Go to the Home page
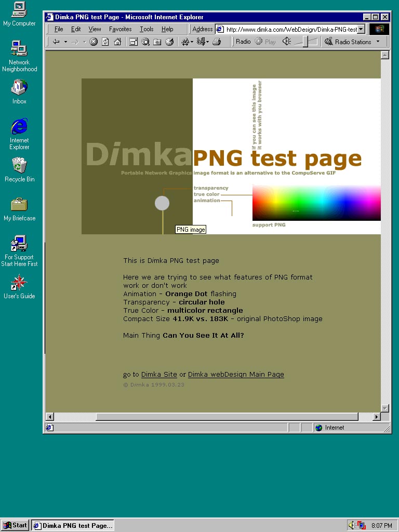 117,42
